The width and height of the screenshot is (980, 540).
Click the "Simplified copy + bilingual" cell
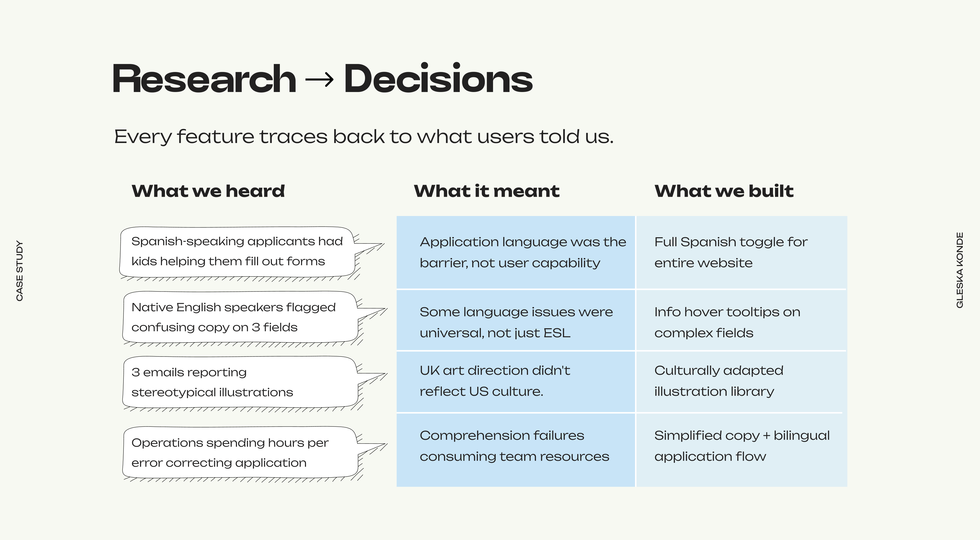click(x=741, y=446)
